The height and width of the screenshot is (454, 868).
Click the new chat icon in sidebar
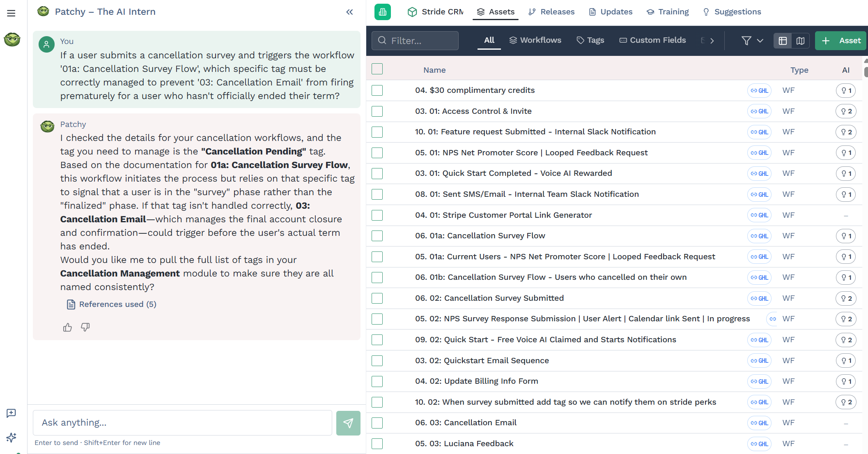pyautogui.click(x=11, y=413)
